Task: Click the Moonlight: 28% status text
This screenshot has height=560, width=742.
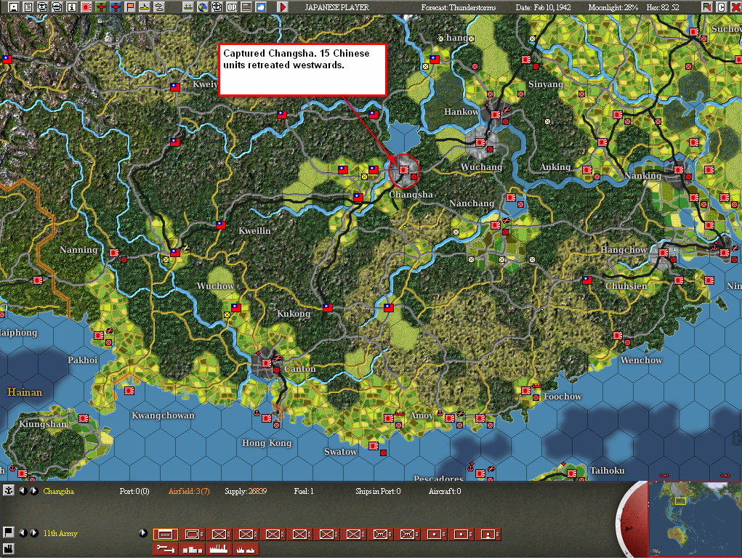Action: [x=613, y=7]
